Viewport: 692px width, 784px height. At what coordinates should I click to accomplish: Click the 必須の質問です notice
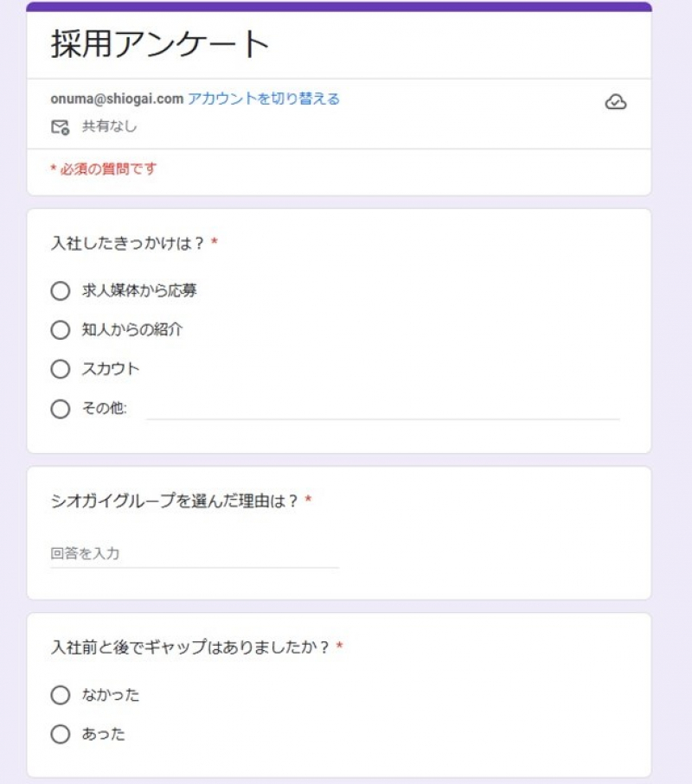(x=104, y=169)
